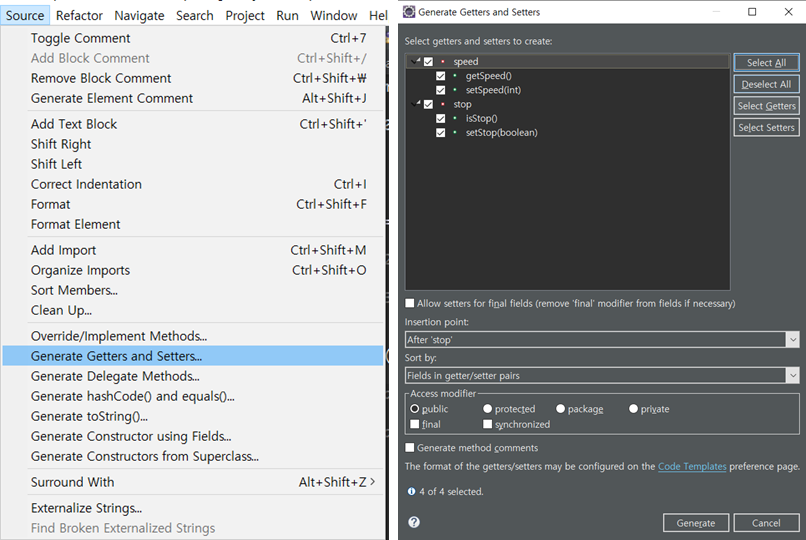806x540 pixels.
Task: Choose Generate Delegate Methods... entry
Action: coord(193,376)
